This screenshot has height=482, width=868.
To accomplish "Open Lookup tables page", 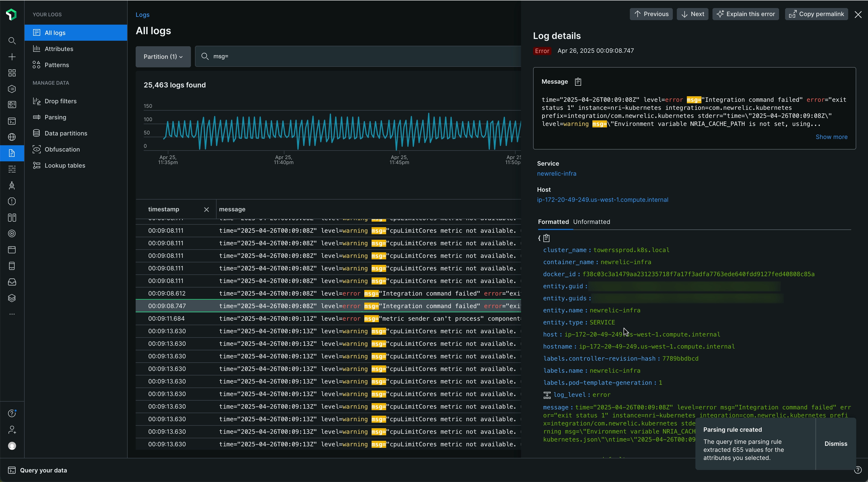I will click(x=65, y=166).
